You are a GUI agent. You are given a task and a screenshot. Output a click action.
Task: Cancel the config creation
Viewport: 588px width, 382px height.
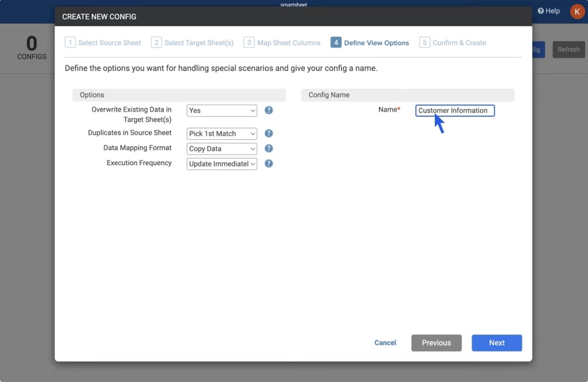(x=385, y=342)
